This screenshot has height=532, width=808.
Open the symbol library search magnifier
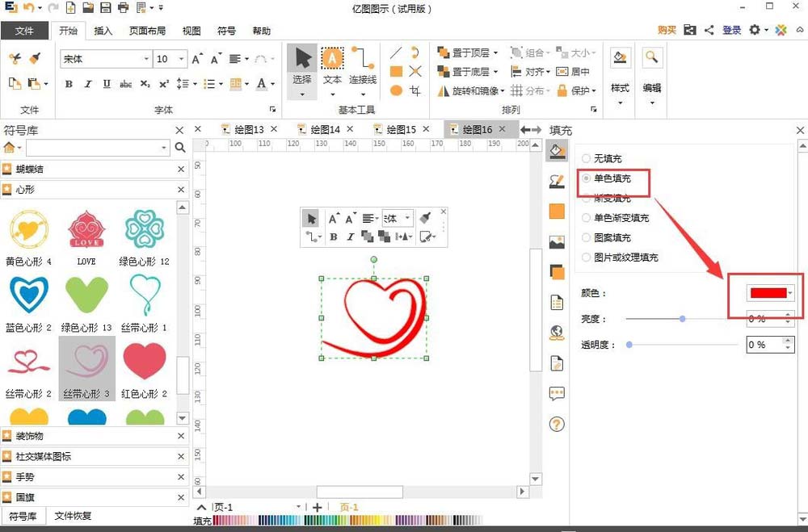point(179,148)
